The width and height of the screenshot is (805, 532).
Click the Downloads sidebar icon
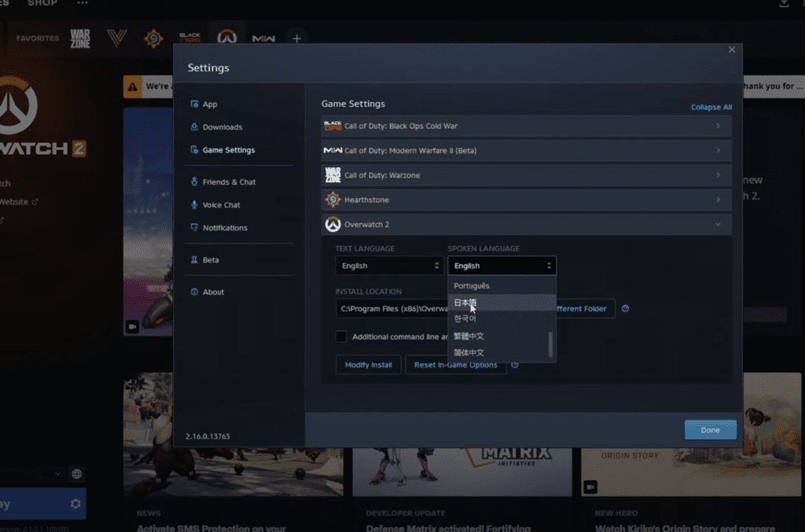[194, 127]
